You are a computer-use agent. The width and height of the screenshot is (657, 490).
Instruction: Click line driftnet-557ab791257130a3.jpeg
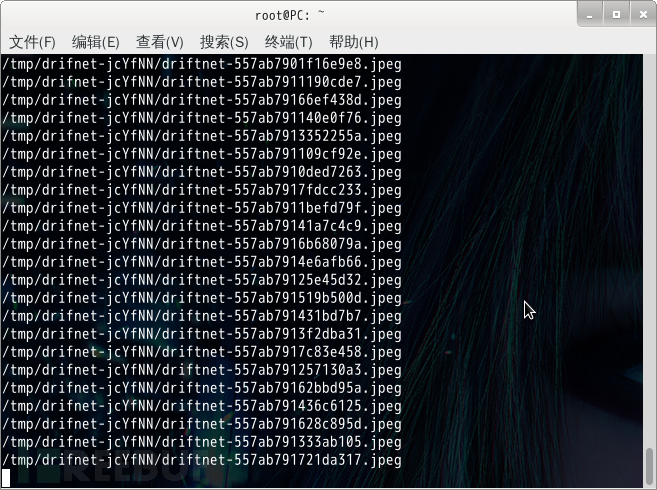click(202, 371)
